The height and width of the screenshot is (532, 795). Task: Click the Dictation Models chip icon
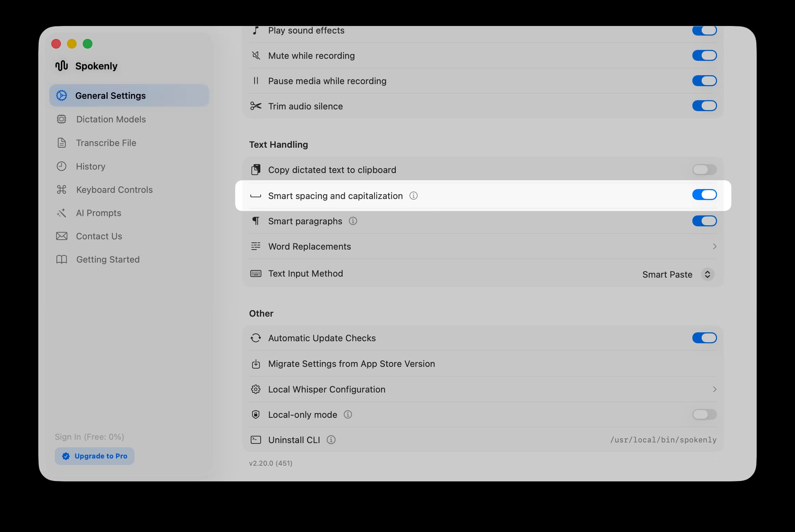[x=62, y=119]
